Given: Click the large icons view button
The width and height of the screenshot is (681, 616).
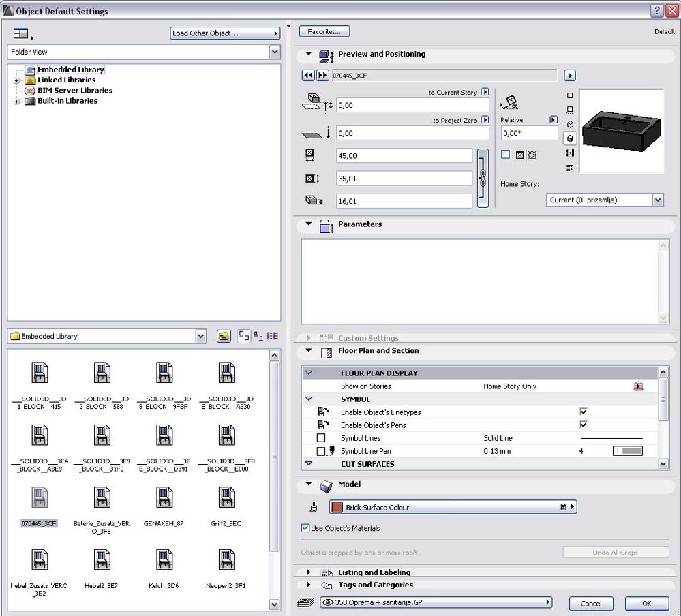Looking at the screenshot, I should 243,336.
